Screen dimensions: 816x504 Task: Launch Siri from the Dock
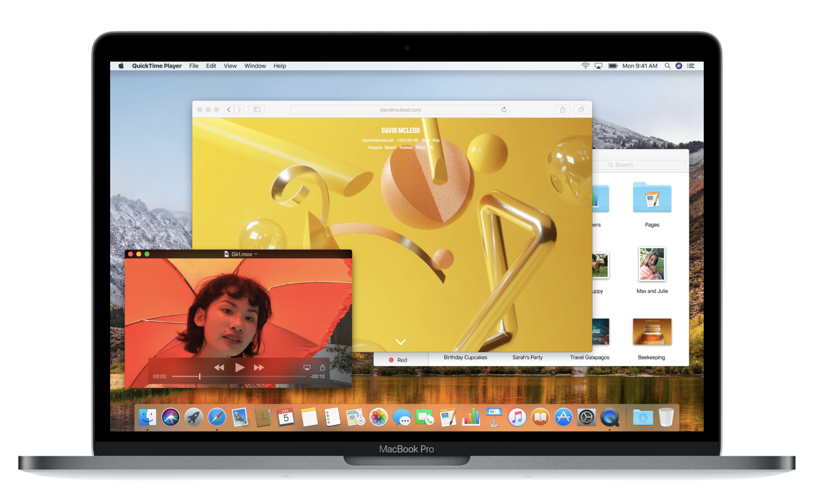point(171,417)
